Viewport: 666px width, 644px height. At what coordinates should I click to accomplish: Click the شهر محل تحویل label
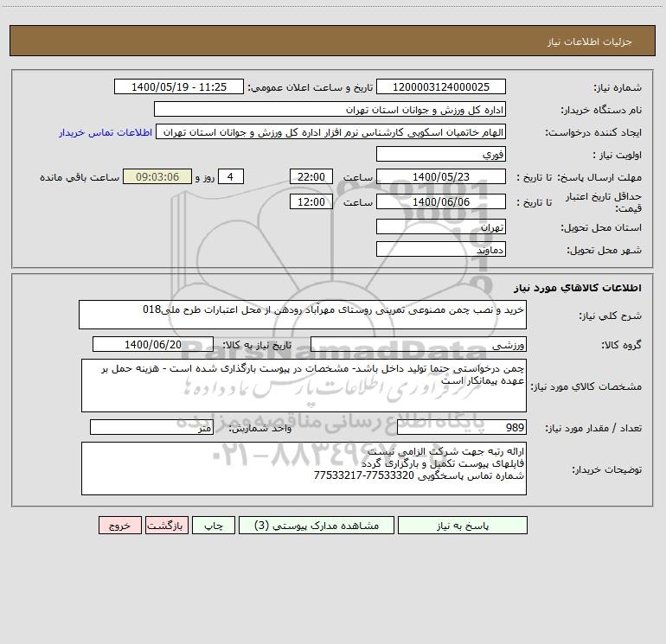pos(605,250)
